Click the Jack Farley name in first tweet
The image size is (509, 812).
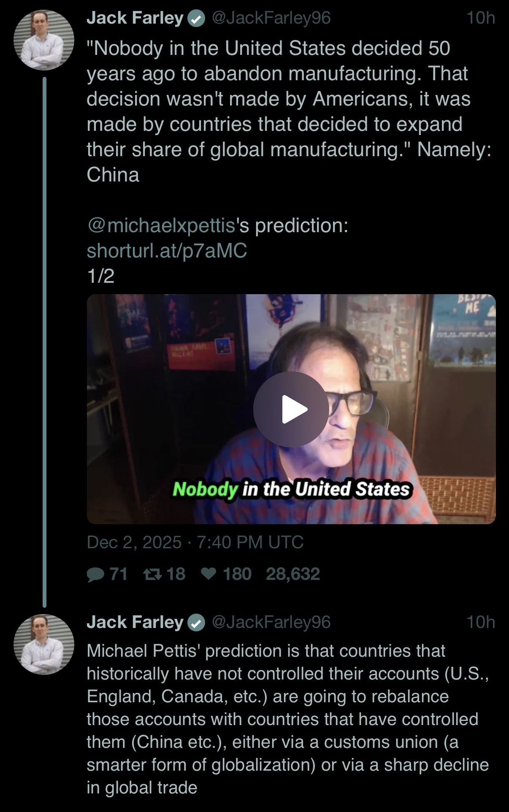135,18
